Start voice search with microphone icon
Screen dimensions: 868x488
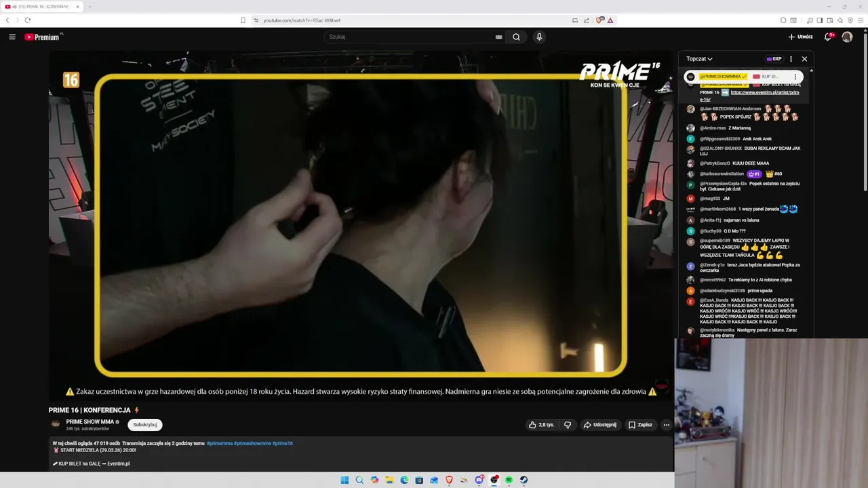coord(539,37)
